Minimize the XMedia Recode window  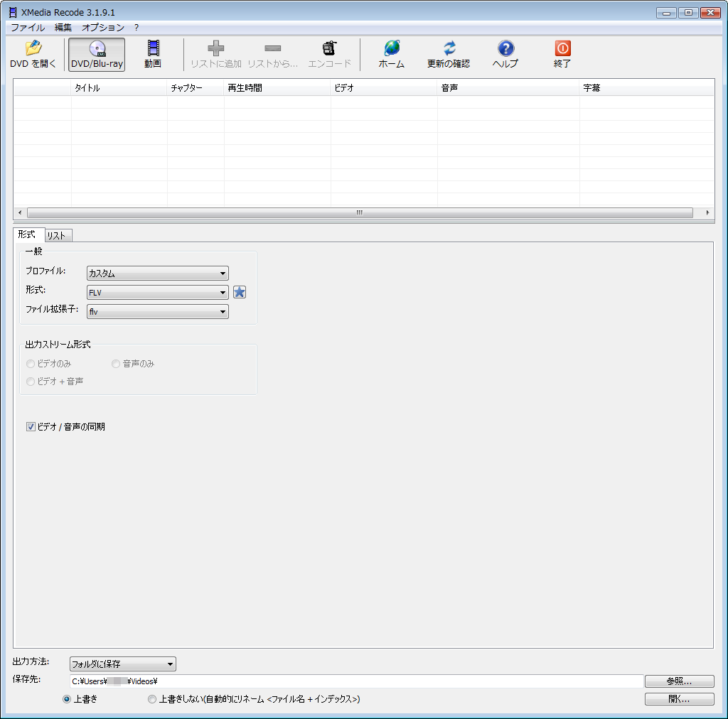click(666, 13)
